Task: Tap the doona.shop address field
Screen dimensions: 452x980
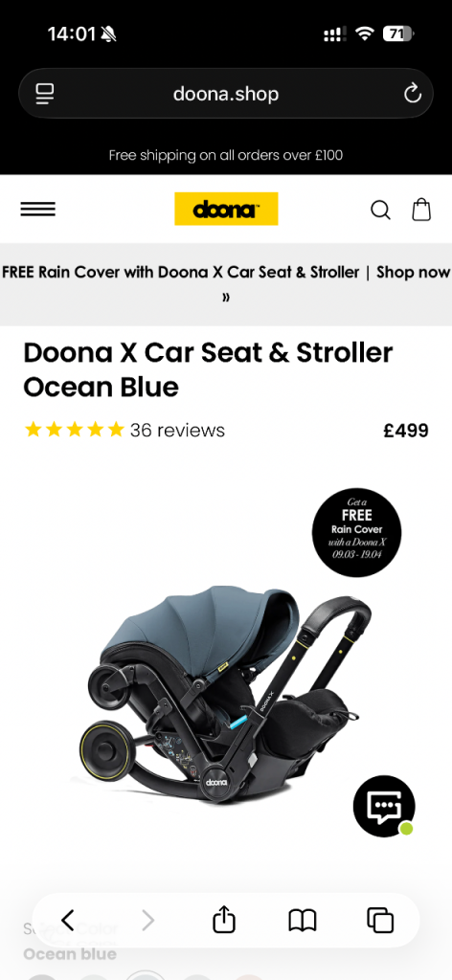Action: 226,94
